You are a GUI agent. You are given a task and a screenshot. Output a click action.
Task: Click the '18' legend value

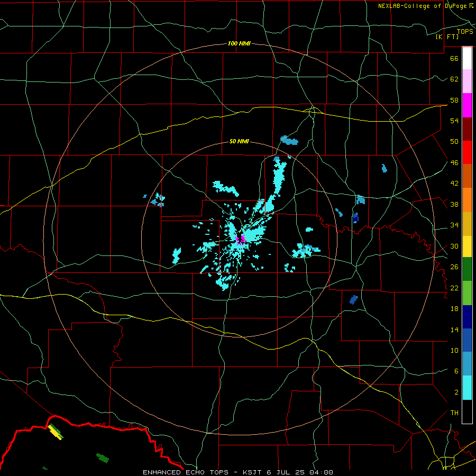[454, 309]
